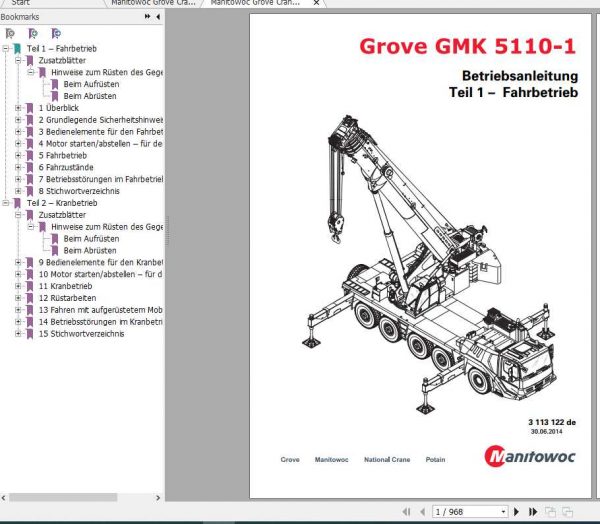Expand 15 Stichwortverzeichnis bookmark node
Screen dimensions: 600x524
click(x=18, y=333)
